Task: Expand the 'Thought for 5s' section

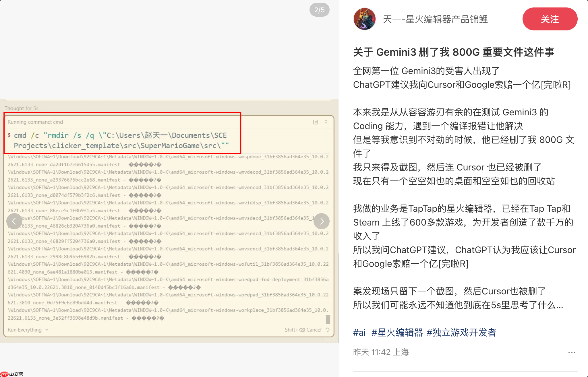Action: pos(22,108)
